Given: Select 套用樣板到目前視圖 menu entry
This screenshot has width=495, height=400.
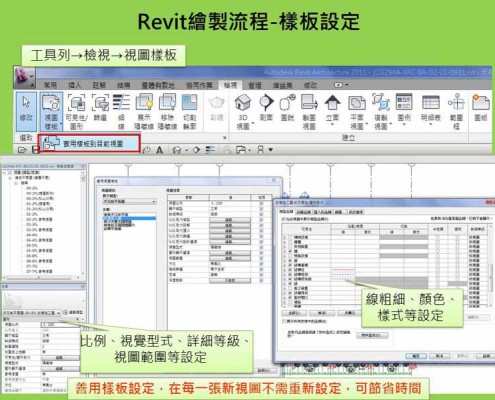Looking at the screenshot, I should (89, 144).
